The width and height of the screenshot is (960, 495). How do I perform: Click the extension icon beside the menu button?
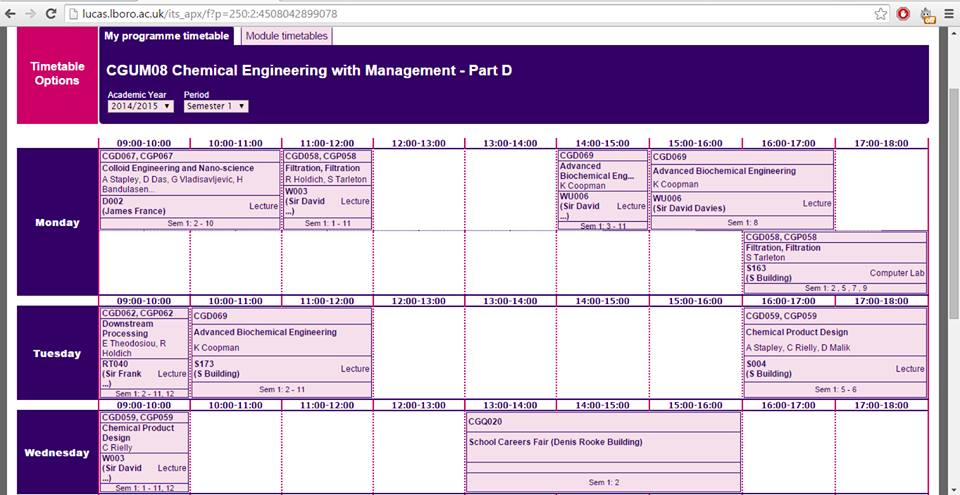point(926,14)
